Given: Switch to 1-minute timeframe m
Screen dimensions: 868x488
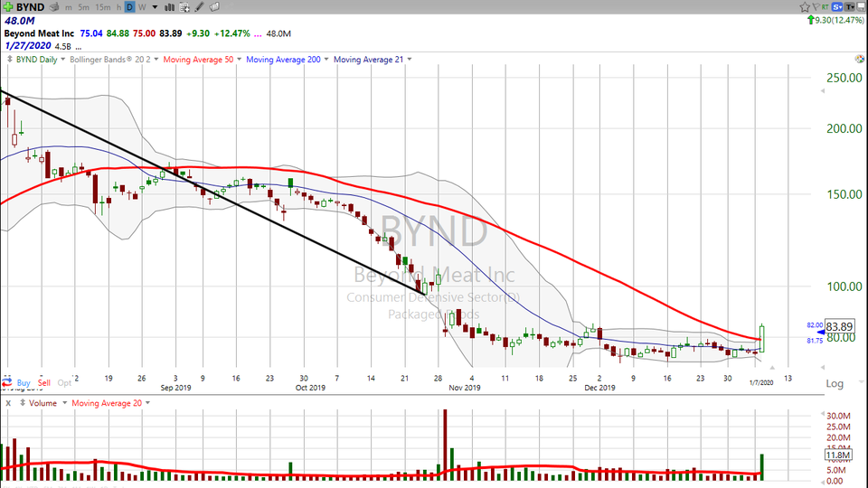Looking at the screenshot, I should [x=68, y=7].
